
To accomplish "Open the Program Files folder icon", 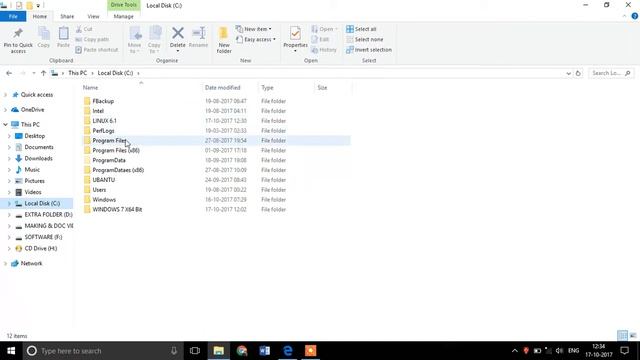I will point(87,140).
